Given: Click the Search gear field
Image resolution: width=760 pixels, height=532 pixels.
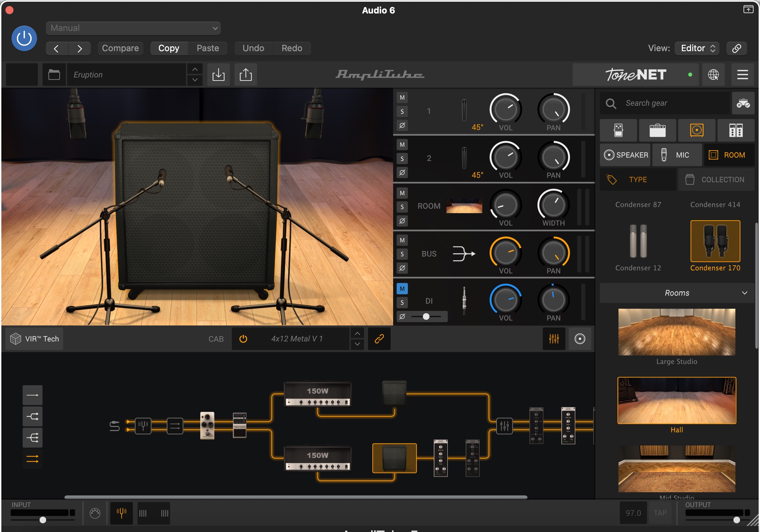Looking at the screenshot, I should [x=665, y=103].
